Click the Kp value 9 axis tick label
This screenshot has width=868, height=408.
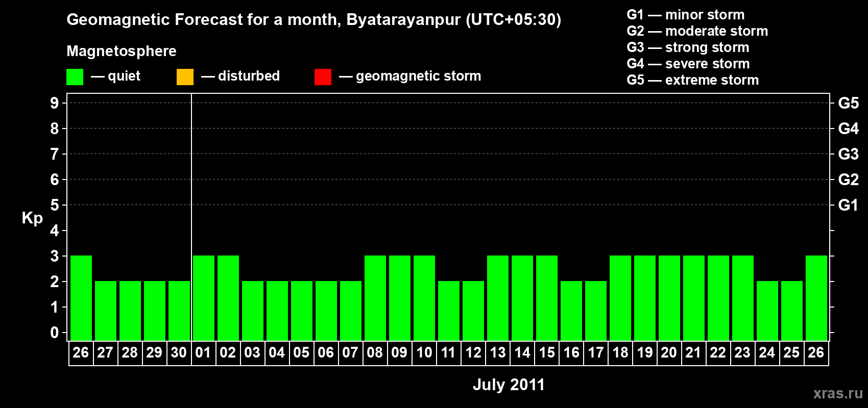(55, 103)
